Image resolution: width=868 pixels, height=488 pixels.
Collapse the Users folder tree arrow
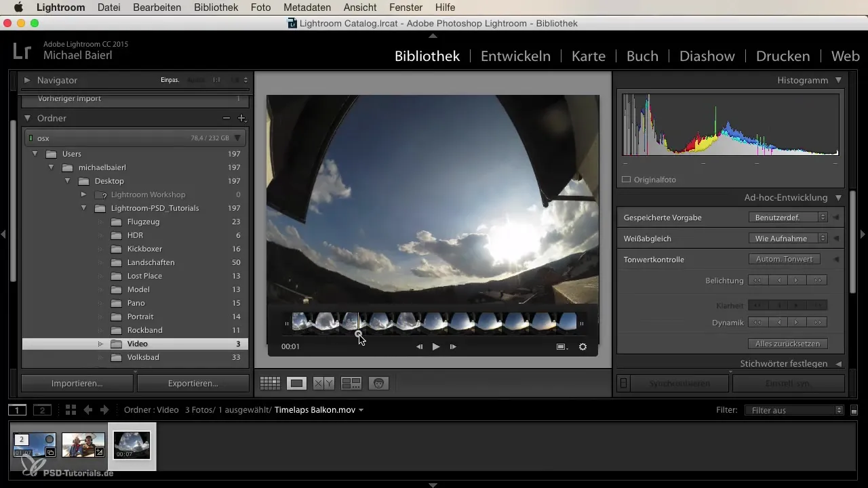36,154
